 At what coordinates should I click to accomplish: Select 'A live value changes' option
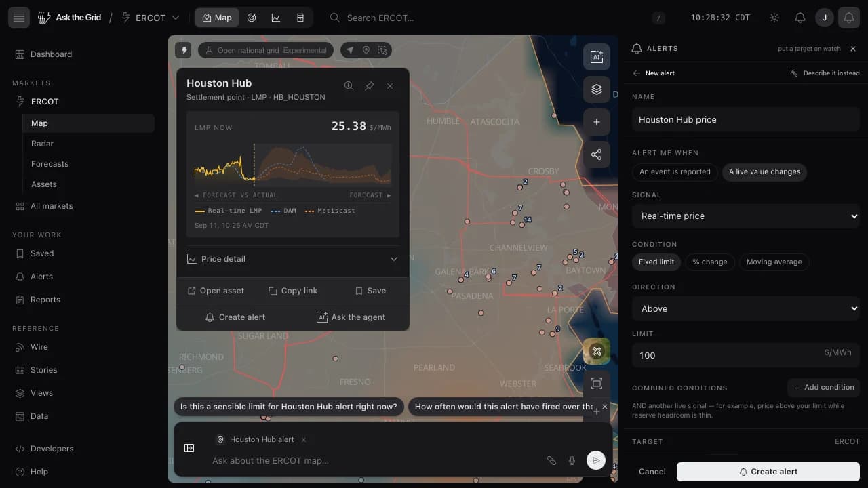tap(764, 171)
